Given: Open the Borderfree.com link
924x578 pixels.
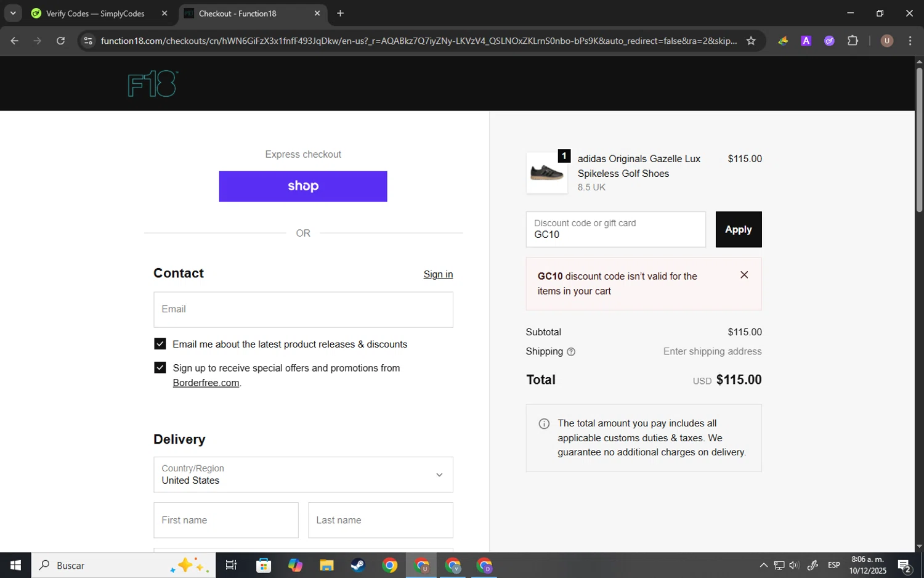Looking at the screenshot, I should point(206,383).
